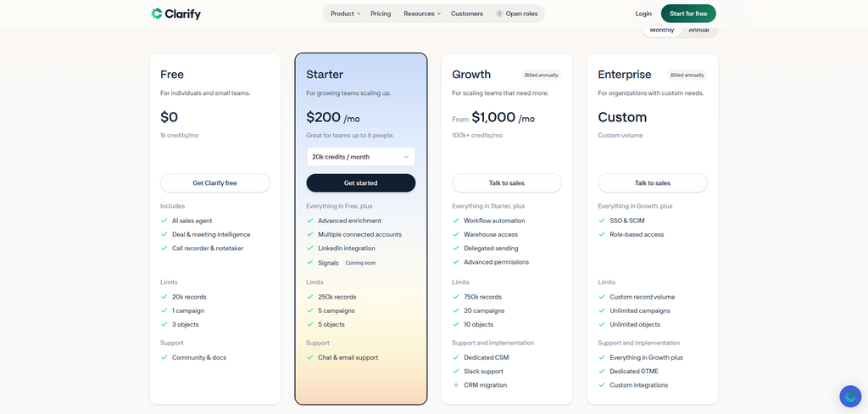Click Get Clarify free button
The height and width of the screenshot is (414, 868).
point(214,183)
